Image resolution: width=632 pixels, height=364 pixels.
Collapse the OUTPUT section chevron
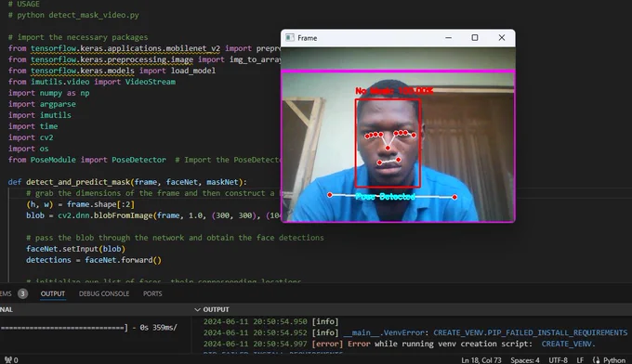[x=197, y=309]
